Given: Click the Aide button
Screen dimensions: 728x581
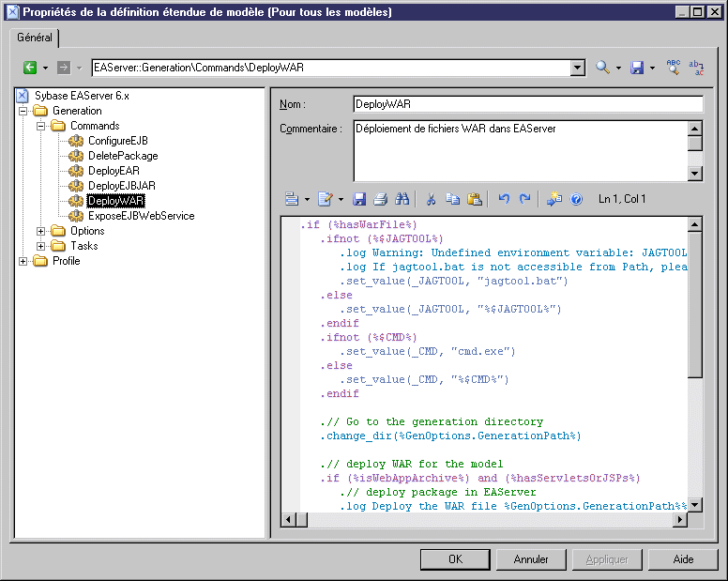Looking at the screenshot, I should 683,559.
